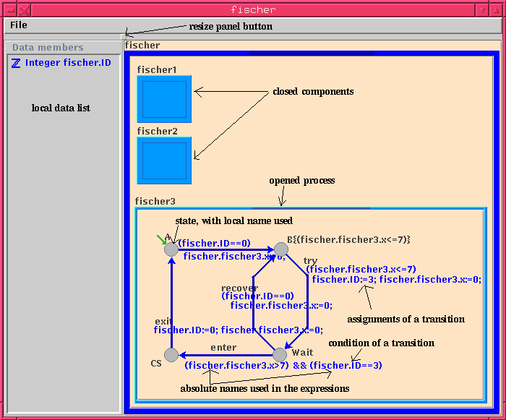Select state B node circle

coord(281,249)
